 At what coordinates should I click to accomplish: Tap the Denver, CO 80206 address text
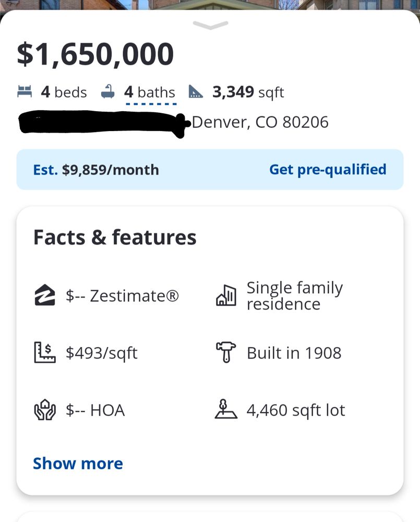point(260,122)
